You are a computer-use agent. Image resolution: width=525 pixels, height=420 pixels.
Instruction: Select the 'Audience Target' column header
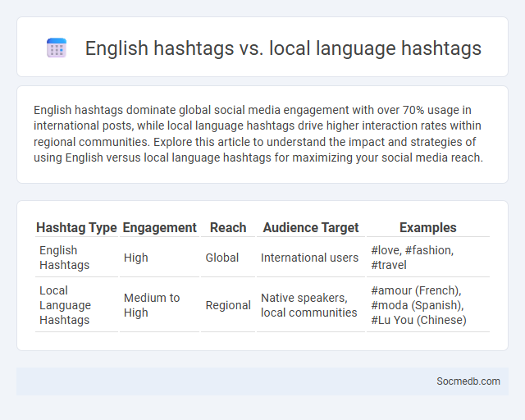[x=311, y=228]
